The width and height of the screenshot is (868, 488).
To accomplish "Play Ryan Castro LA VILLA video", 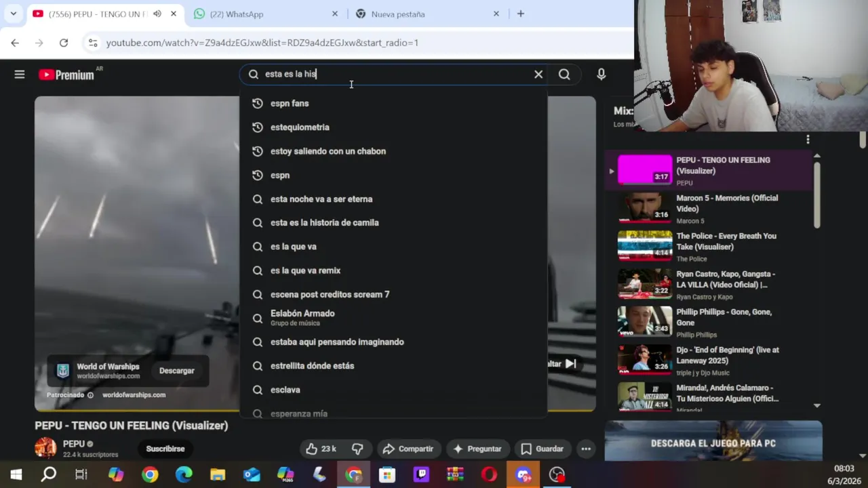I will (x=708, y=285).
